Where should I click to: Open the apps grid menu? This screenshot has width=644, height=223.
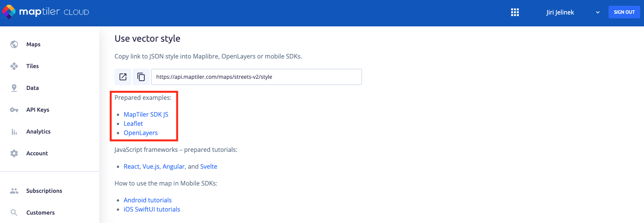coord(515,12)
